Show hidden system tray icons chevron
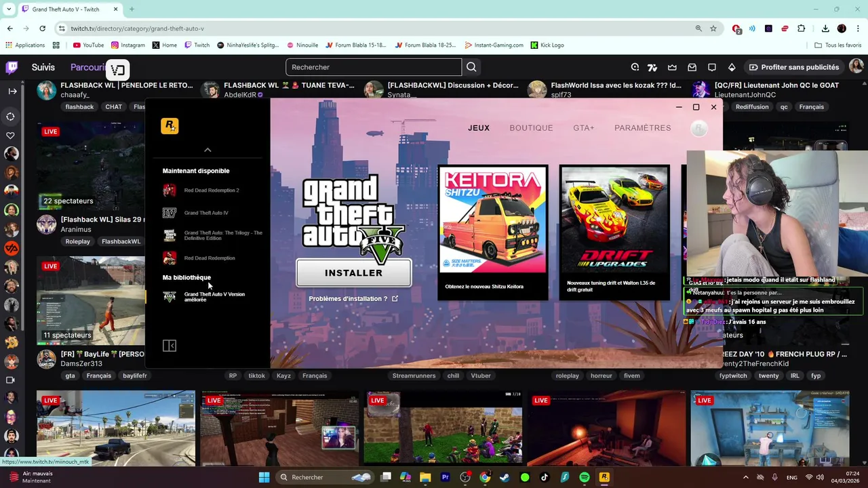Viewport: 868px width, 488px height. coord(746,477)
